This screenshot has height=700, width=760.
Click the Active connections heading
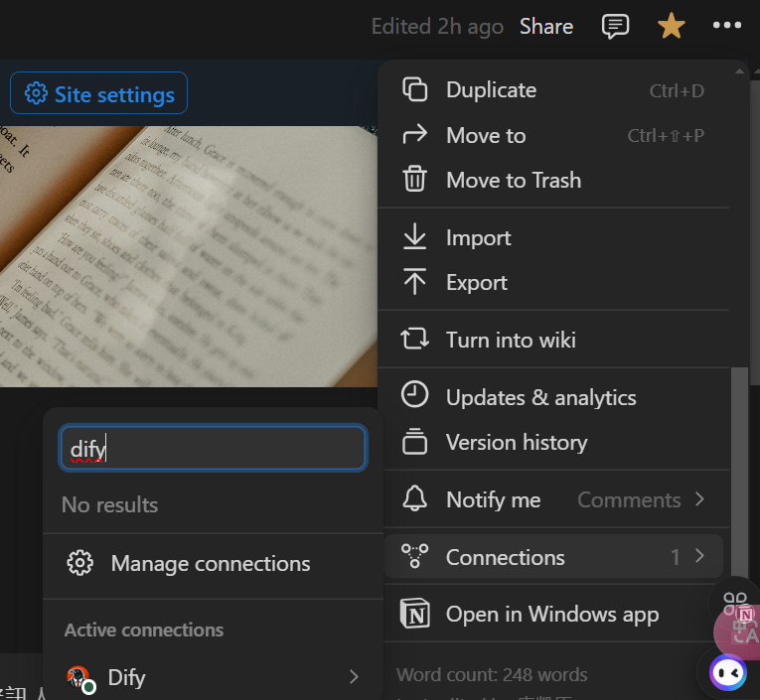(x=144, y=630)
